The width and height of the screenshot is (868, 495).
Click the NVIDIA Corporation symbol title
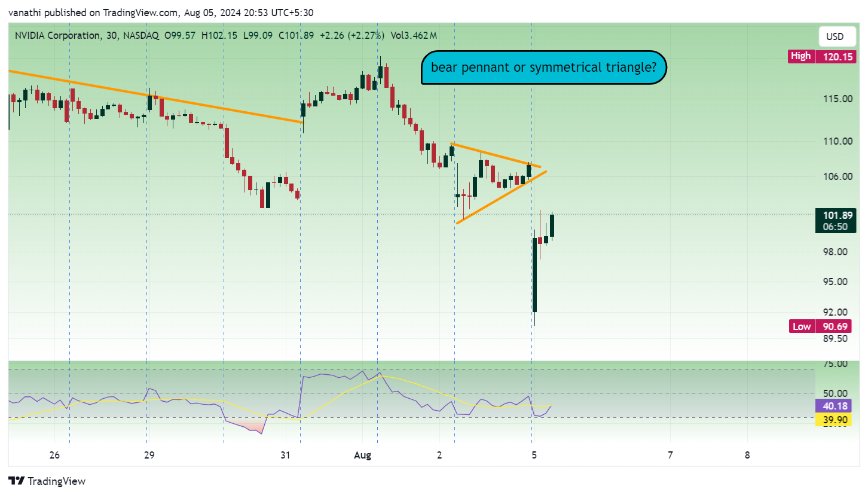tap(57, 36)
